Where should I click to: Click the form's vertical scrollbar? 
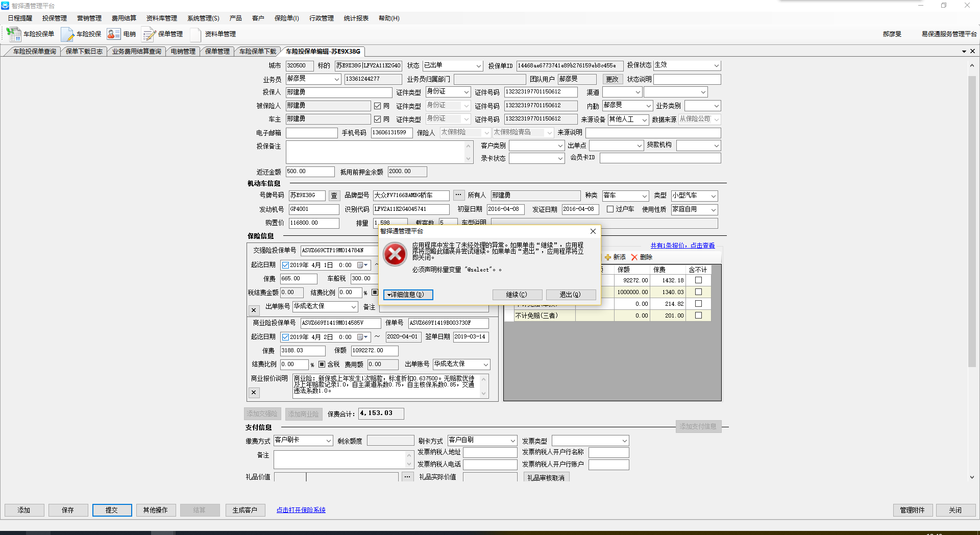click(x=972, y=220)
